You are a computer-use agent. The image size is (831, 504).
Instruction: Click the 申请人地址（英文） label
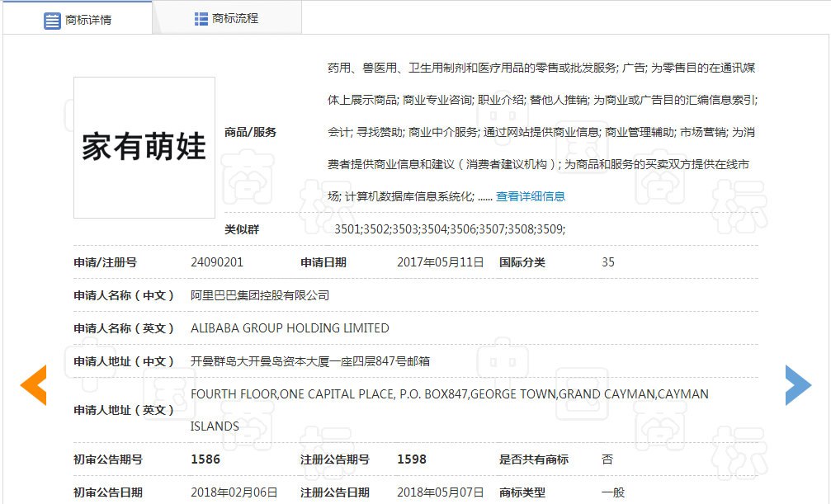(125, 410)
